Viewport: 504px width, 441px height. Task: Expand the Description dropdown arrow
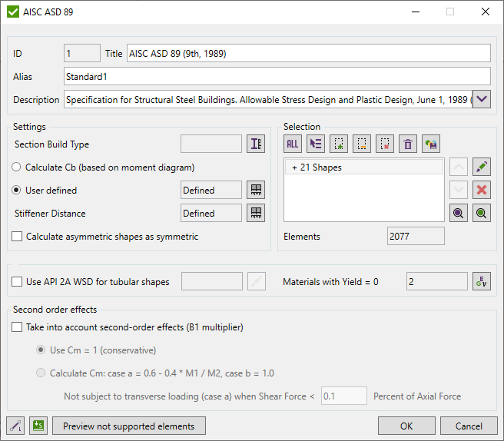(x=482, y=99)
